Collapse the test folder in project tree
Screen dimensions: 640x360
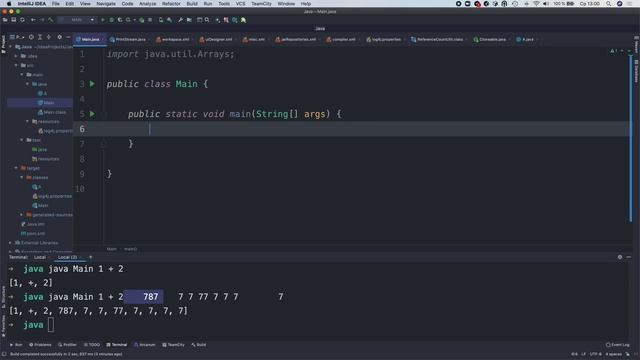click(22, 140)
